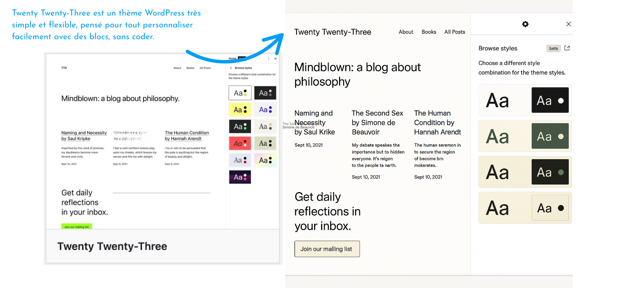The height and width of the screenshot is (288, 644).
Task: Close the Styles sidebar in right preview
Action: click(568, 24)
